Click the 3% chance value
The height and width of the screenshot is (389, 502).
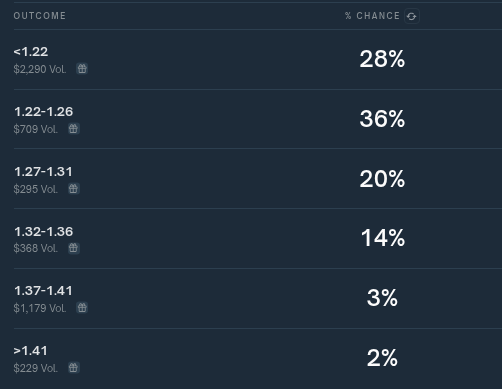click(x=382, y=298)
